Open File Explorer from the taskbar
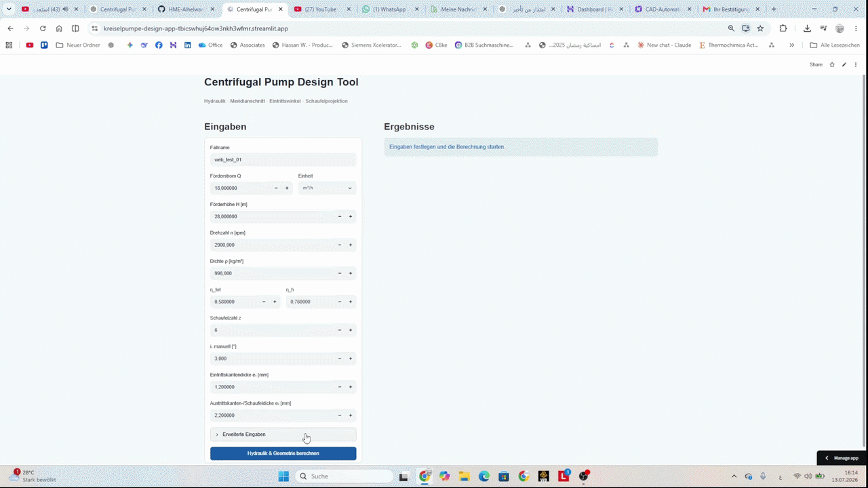This screenshot has height=488, width=868. (x=464, y=476)
